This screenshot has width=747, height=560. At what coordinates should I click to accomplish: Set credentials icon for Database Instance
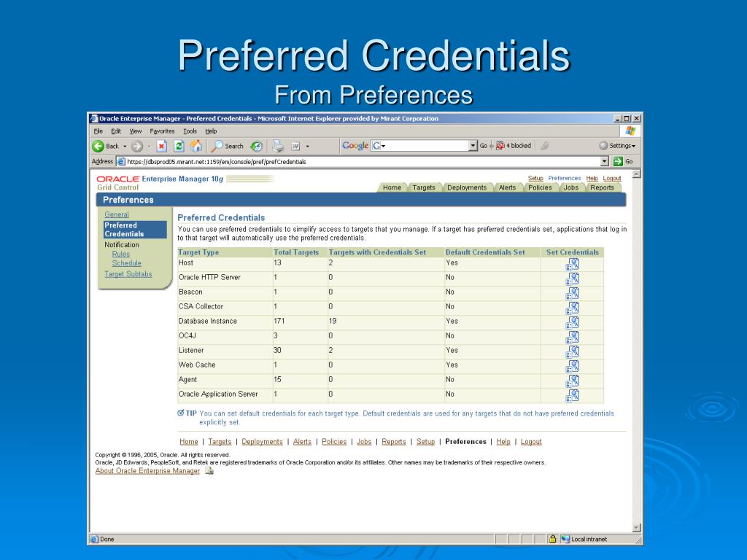pyautogui.click(x=572, y=323)
